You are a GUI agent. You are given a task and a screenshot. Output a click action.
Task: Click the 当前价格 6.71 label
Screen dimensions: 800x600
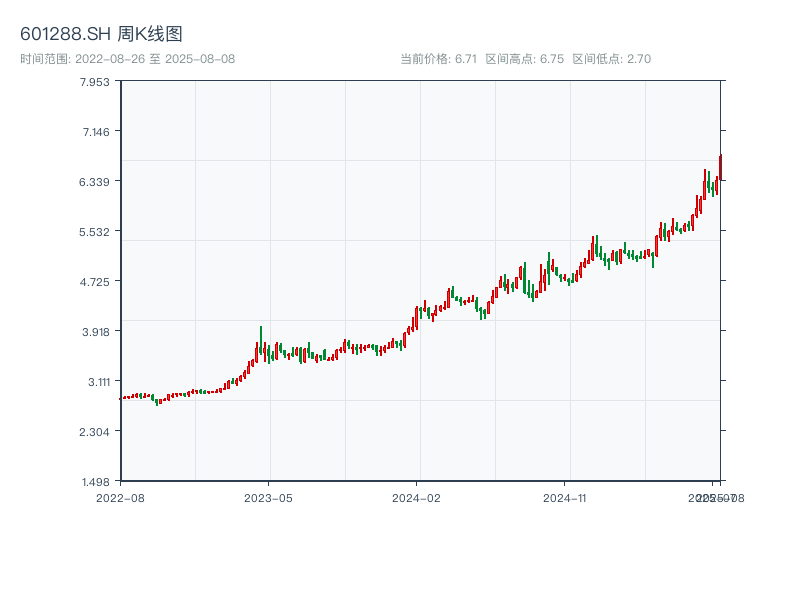[439, 59]
